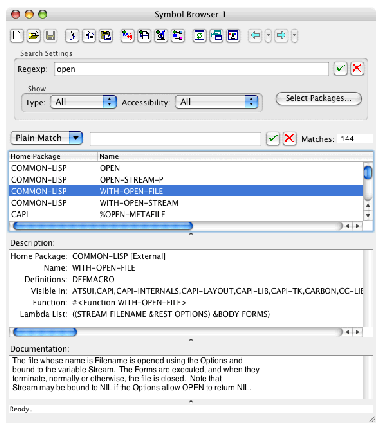Click toolbar icon with red and blue arrows

pos(127,36)
